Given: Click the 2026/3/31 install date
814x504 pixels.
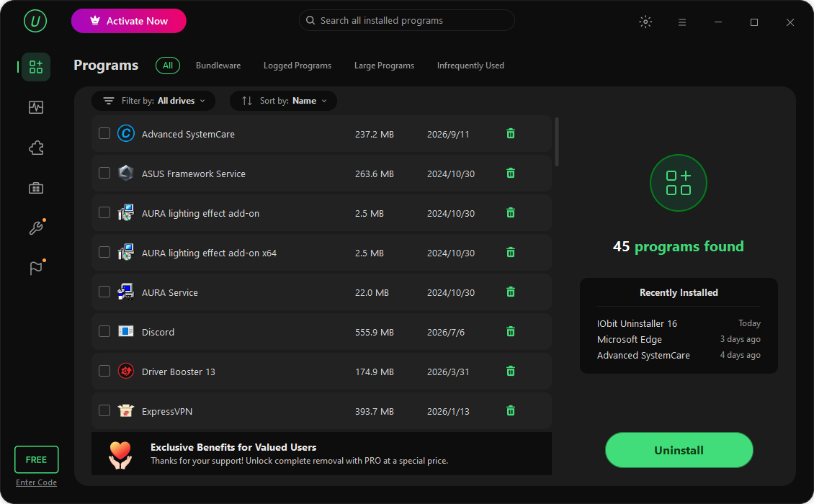Looking at the screenshot, I should (448, 372).
